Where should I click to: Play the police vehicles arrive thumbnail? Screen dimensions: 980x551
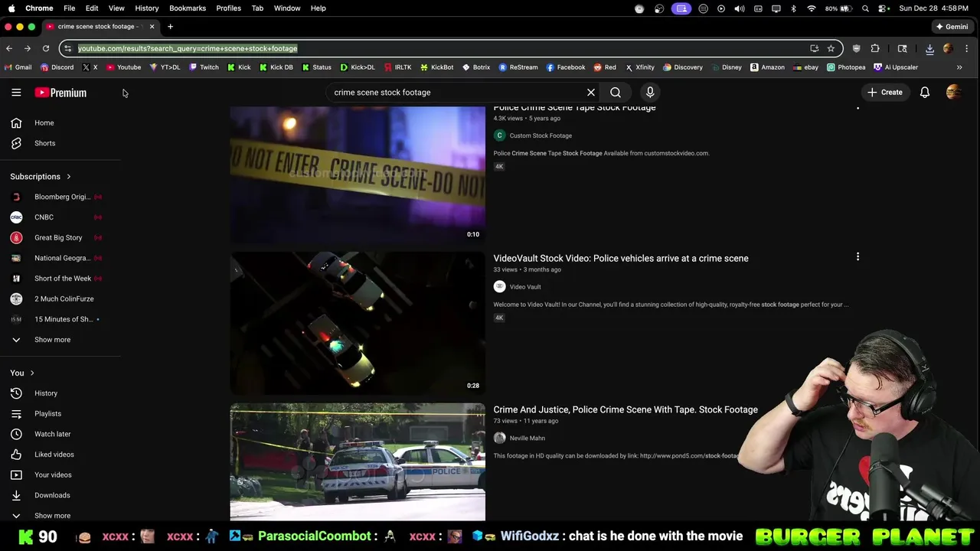point(358,323)
